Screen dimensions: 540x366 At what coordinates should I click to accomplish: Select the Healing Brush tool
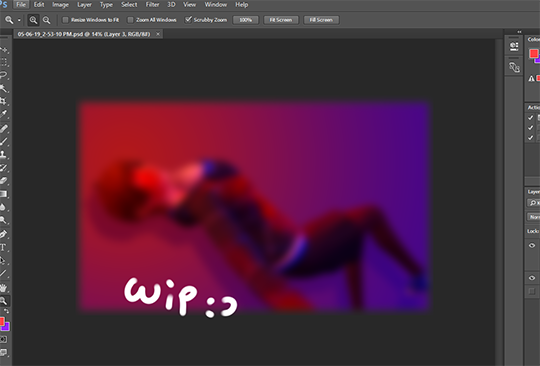3,128
